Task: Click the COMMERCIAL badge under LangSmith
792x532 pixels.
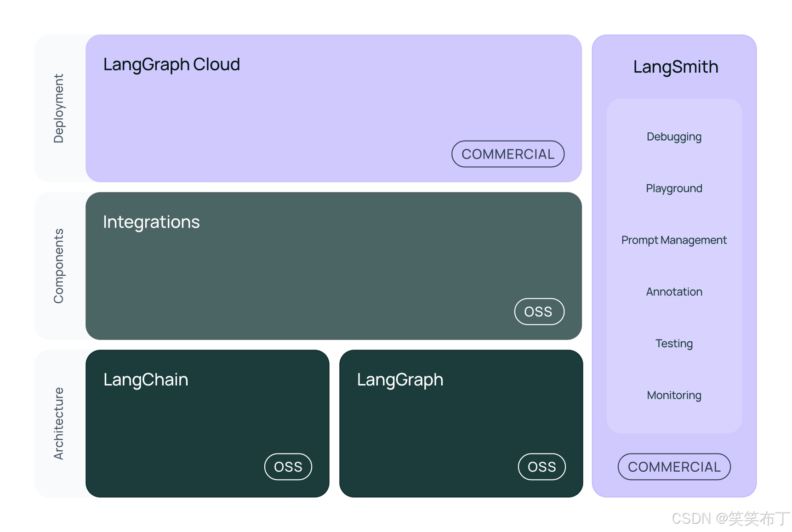Action: click(673, 467)
